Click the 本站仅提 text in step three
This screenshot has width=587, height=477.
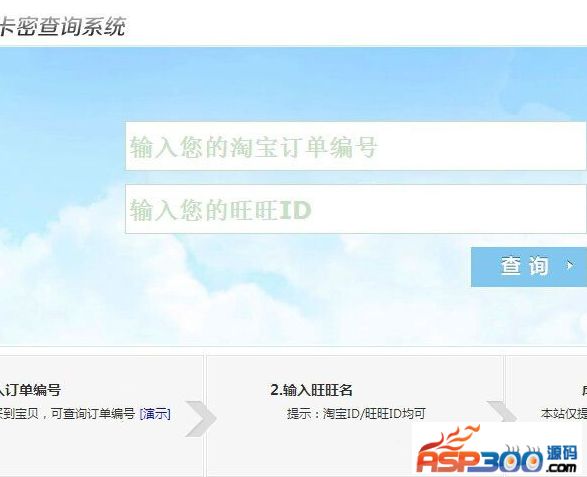coord(563,414)
